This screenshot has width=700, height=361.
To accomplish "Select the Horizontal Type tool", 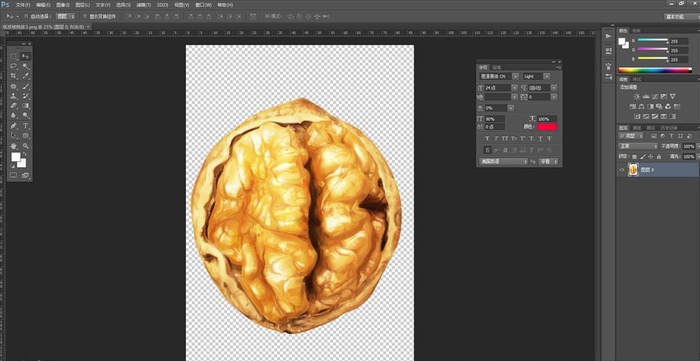I will tap(25, 126).
